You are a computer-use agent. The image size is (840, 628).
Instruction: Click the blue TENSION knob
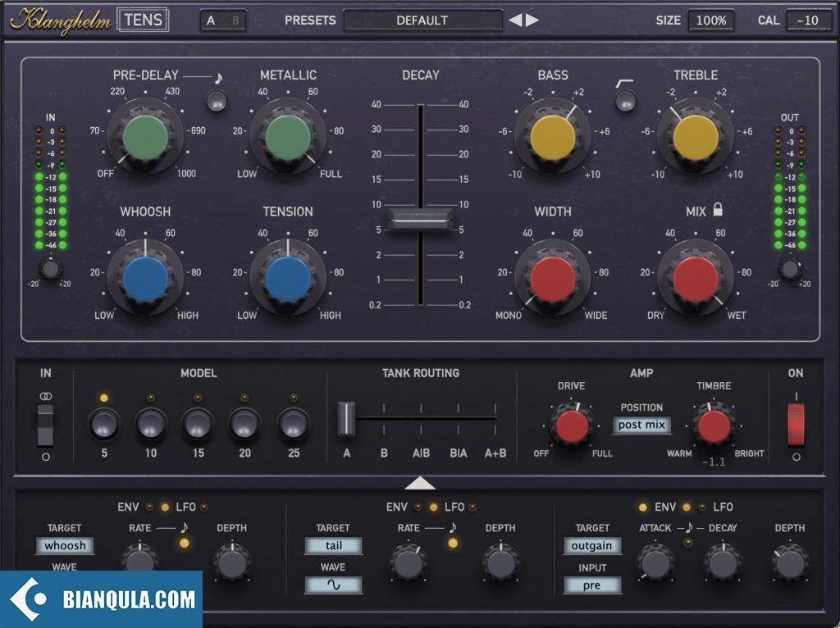click(x=288, y=279)
